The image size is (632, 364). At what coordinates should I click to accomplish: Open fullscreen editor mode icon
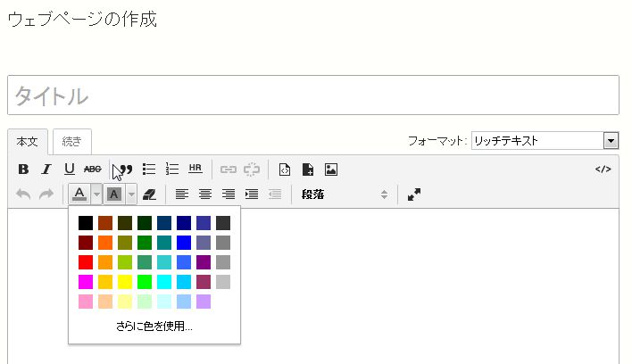pyautogui.click(x=414, y=194)
